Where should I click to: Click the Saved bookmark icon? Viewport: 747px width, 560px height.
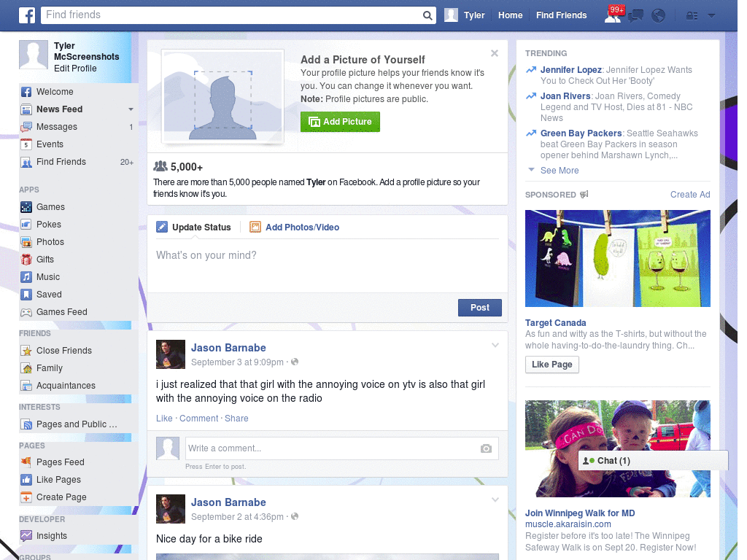pyautogui.click(x=26, y=295)
